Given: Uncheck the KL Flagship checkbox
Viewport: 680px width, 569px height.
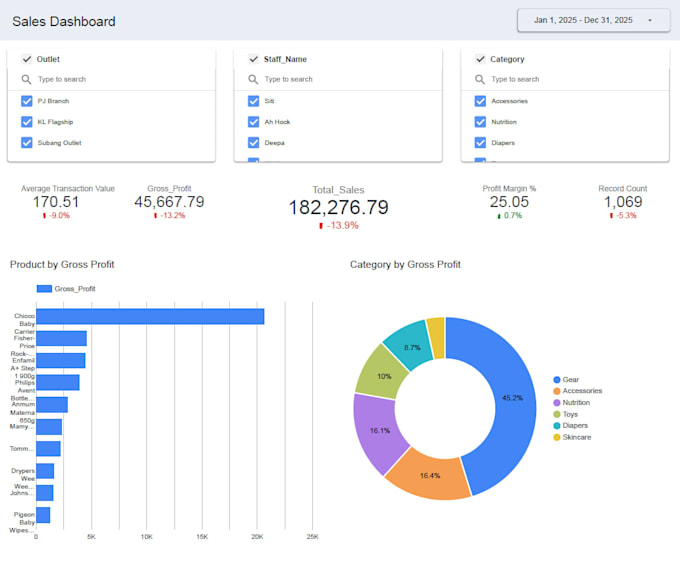Looking at the screenshot, I should [26, 122].
